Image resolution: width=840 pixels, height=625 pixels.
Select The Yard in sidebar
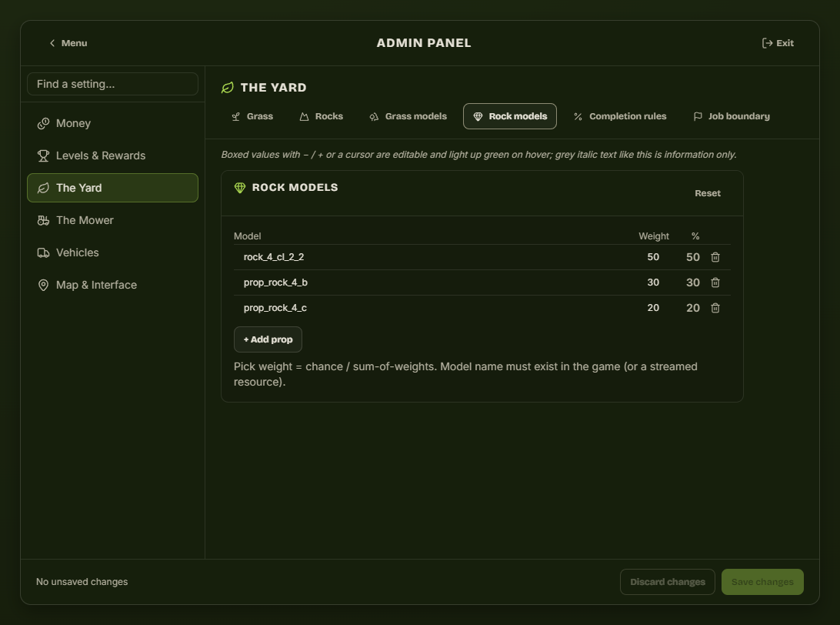pos(112,188)
